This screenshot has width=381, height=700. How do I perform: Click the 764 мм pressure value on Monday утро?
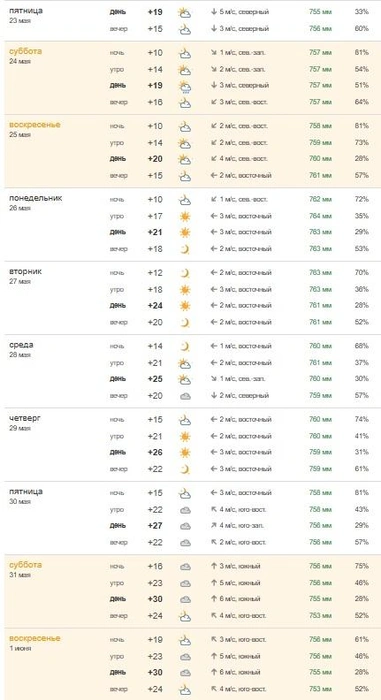[x=320, y=217]
